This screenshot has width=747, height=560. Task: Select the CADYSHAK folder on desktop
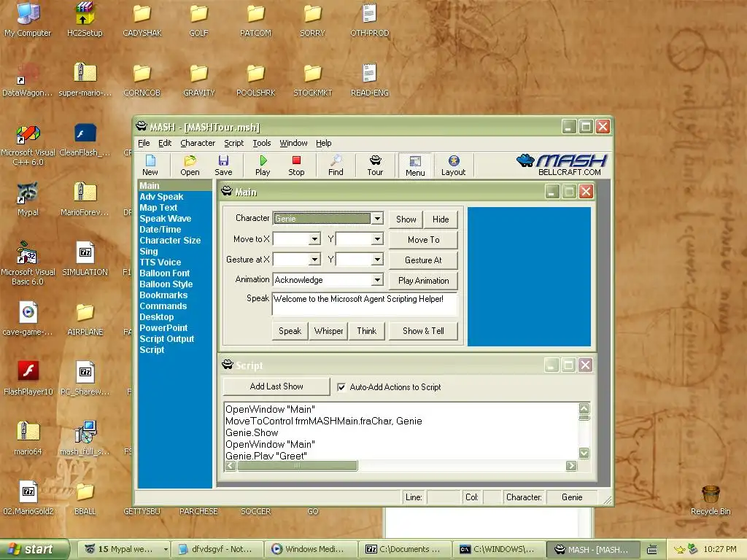tap(142, 20)
